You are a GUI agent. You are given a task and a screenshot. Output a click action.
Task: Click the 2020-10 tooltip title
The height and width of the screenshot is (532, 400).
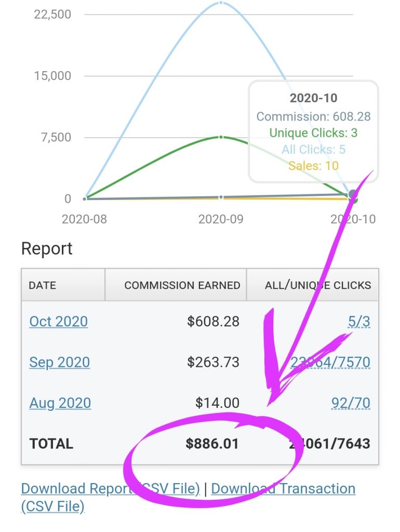(313, 98)
